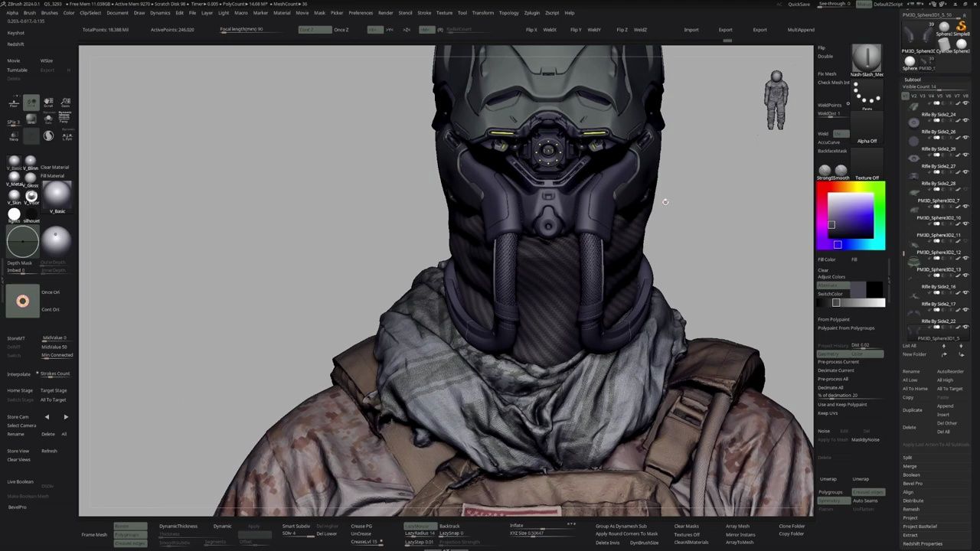
Task: Open the Transform menu
Action: pos(482,13)
